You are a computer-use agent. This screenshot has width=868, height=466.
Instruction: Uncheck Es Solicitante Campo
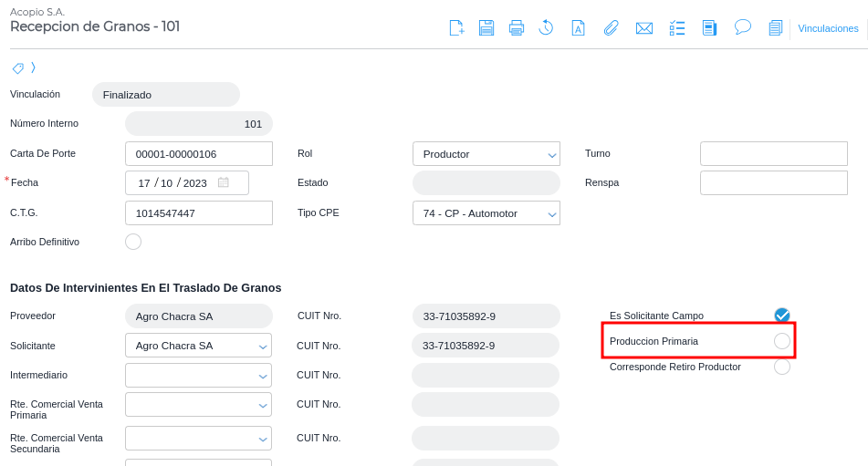[x=782, y=316]
